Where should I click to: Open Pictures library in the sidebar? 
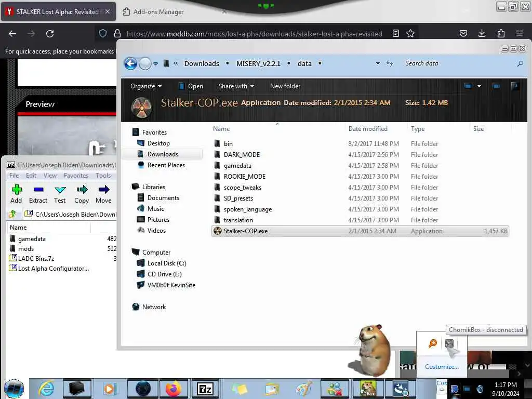158,219
